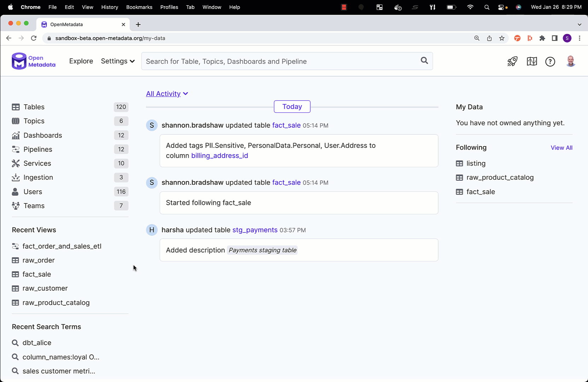Open stg_payments table link
The width and height of the screenshot is (588, 382).
point(255,230)
